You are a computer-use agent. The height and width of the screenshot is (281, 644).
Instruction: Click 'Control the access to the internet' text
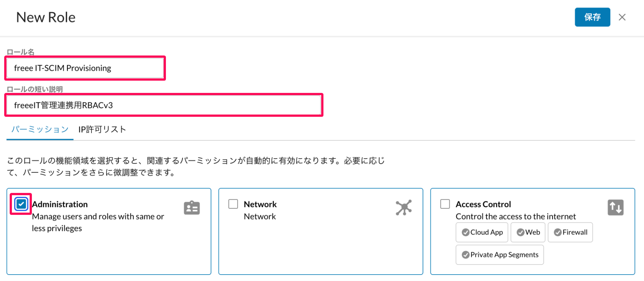pos(516,216)
